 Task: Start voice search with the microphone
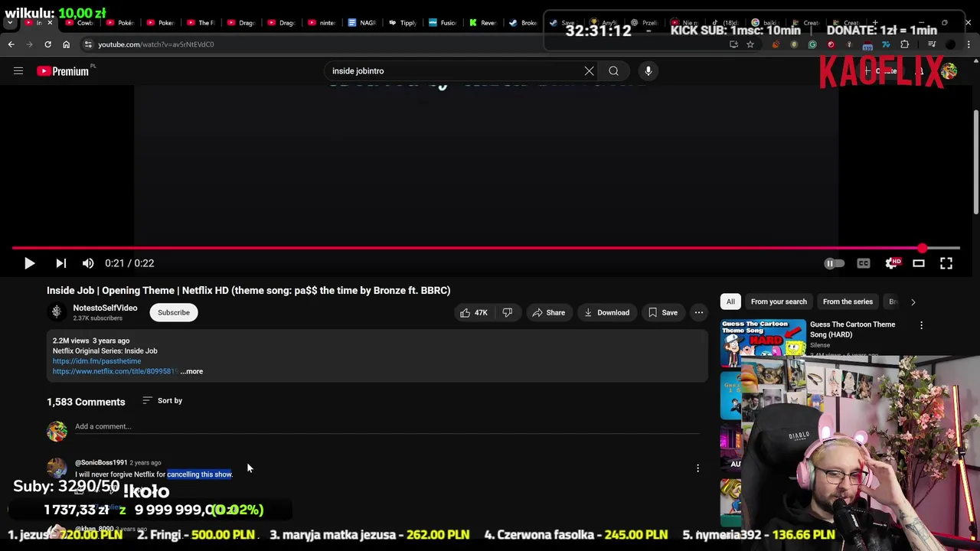pos(648,71)
